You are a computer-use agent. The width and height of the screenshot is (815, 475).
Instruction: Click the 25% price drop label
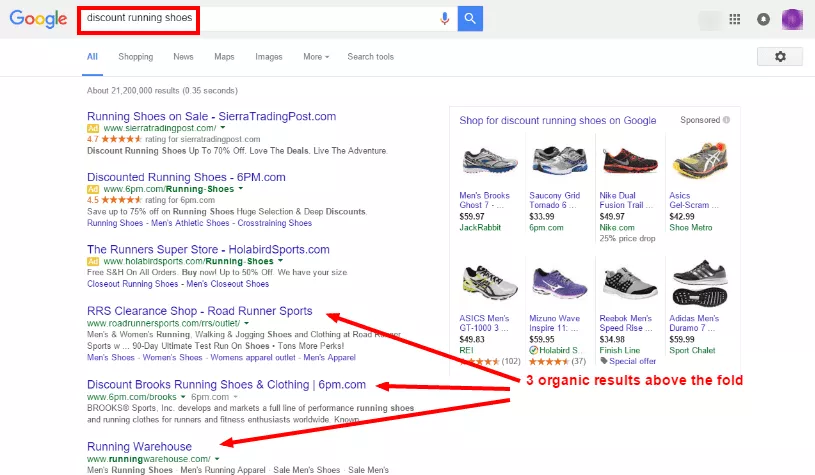coord(627,239)
